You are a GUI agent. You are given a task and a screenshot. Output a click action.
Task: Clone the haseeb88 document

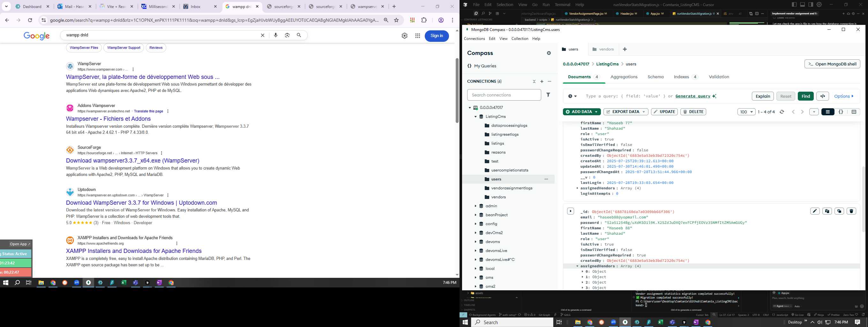click(x=839, y=211)
